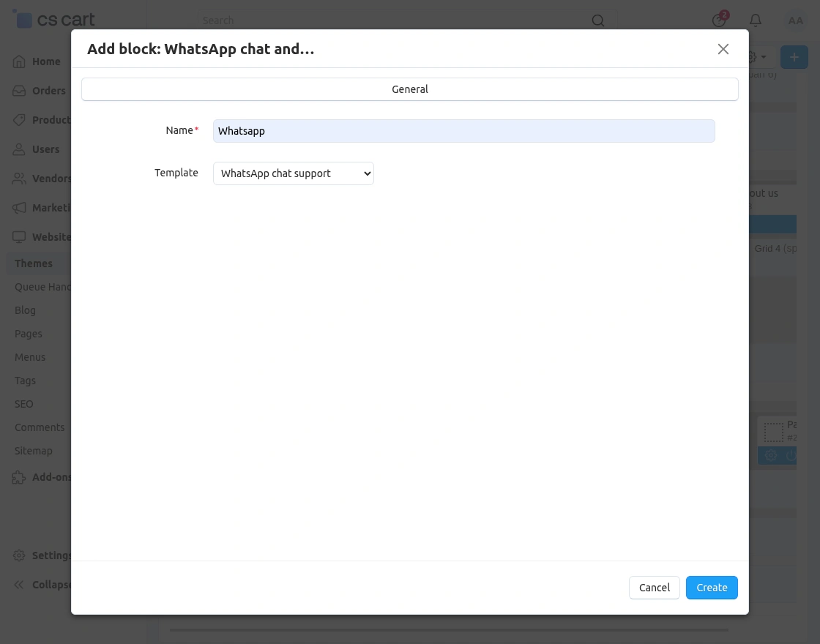Screen dimensions: 820x644
Task: Select the Vendors people icon
Action: coord(19,179)
